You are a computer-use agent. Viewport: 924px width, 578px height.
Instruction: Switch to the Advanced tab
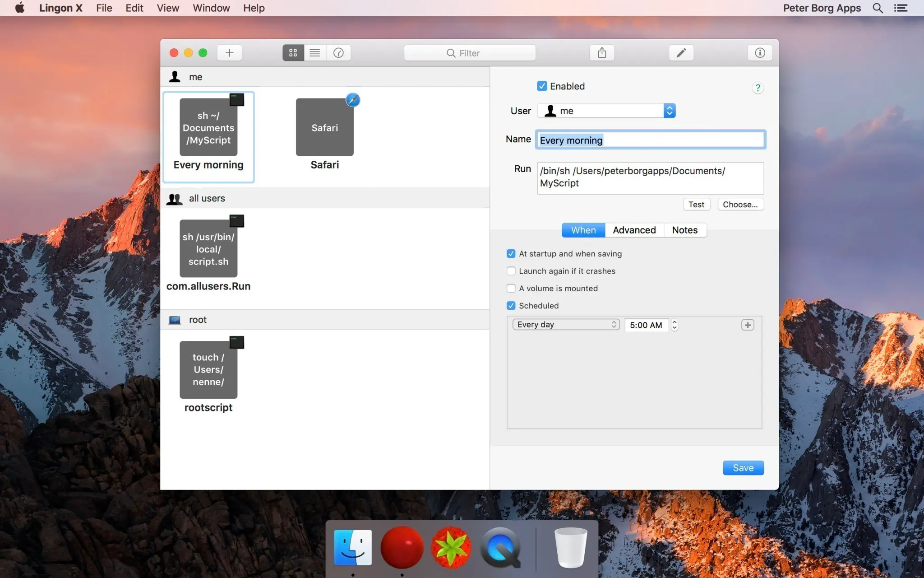(x=634, y=229)
